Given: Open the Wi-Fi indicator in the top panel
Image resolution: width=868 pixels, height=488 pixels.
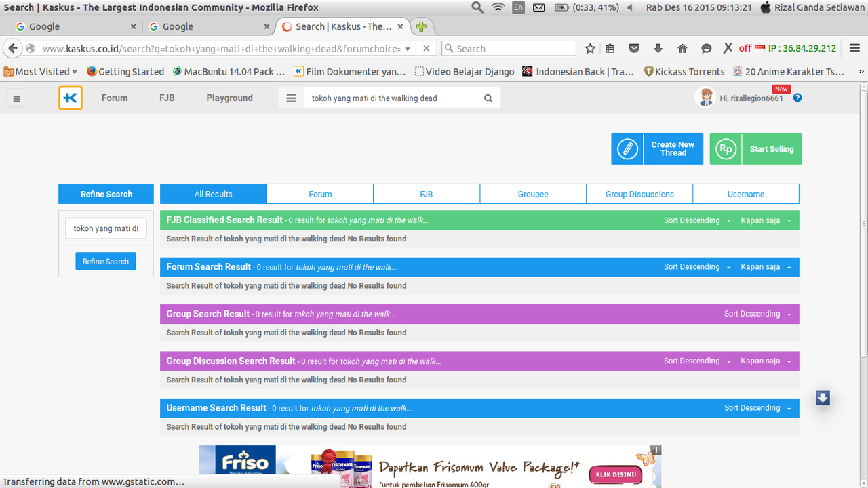Looking at the screenshot, I should [498, 7].
